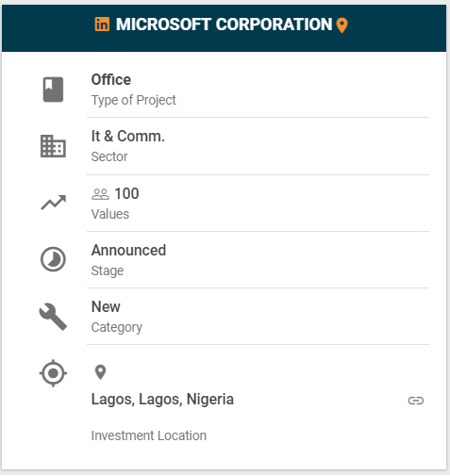Click the Investment Location label
The height and width of the screenshot is (476, 450).
(x=149, y=435)
